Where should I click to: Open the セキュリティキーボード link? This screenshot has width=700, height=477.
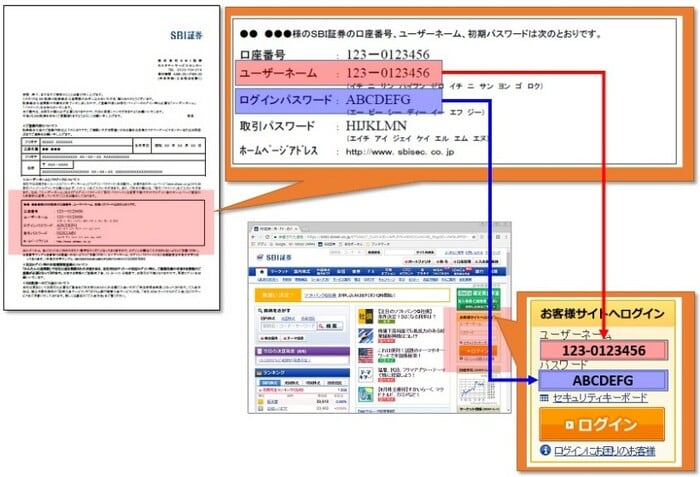click(x=600, y=398)
